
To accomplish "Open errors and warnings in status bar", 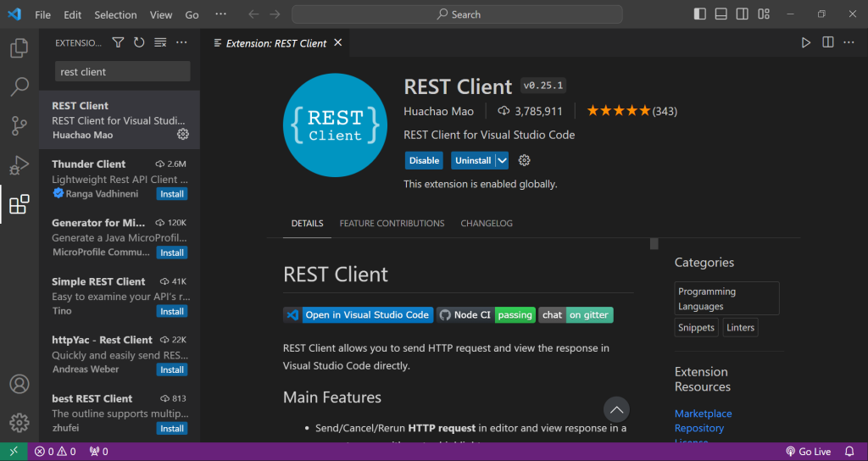I will coord(55,452).
